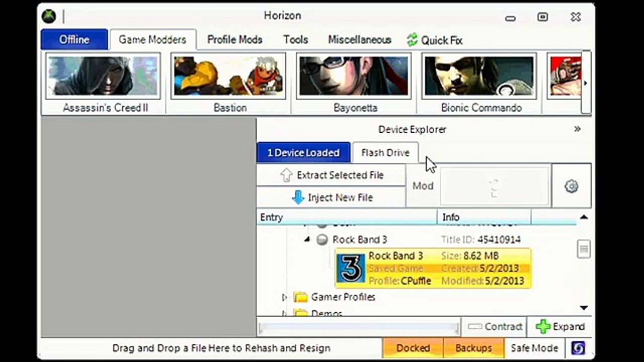Open the Miscellaneous tab
The image size is (644, 362).
pyautogui.click(x=359, y=40)
